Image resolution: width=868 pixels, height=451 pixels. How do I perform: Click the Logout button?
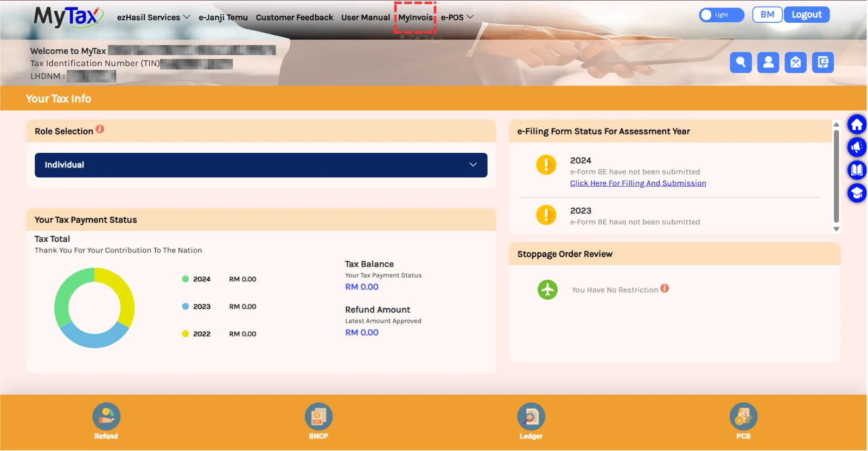click(x=807, y=15)
